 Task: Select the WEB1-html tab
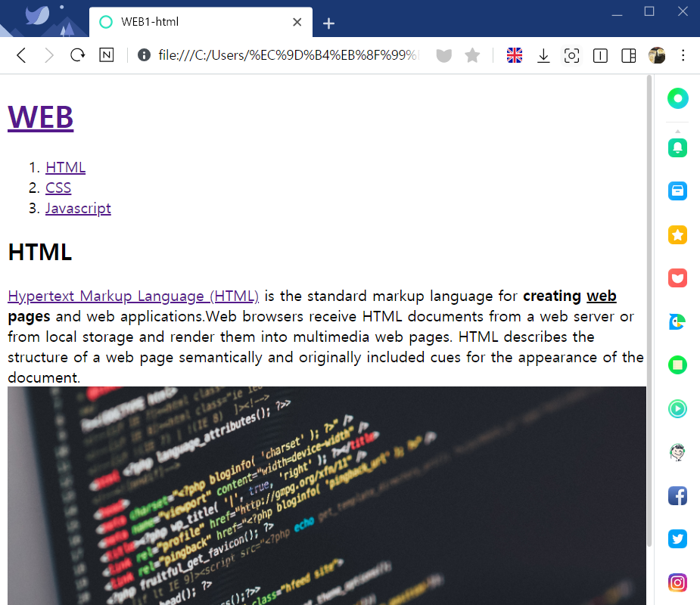click(x=201, y=22)
